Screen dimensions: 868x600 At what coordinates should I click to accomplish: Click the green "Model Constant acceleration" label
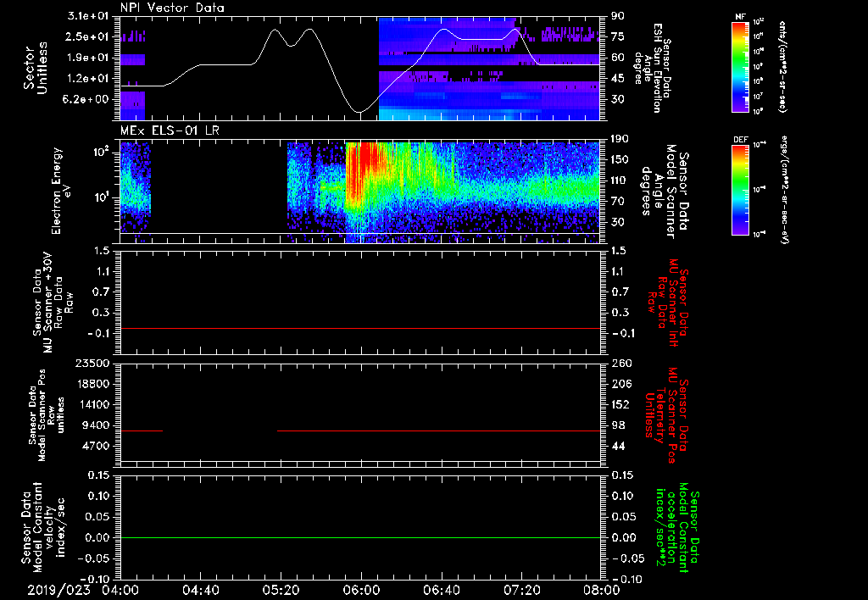coord(677,528)
